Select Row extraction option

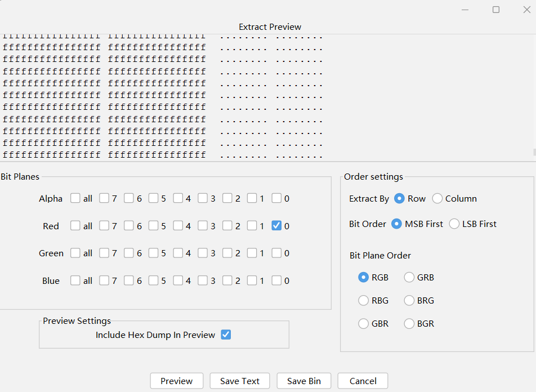400,198
